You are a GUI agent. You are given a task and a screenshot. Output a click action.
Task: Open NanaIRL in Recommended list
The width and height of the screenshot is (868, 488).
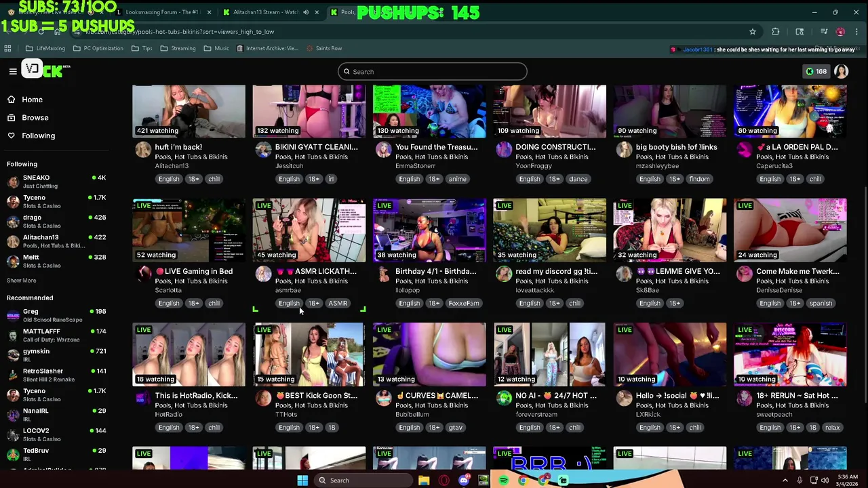pyautogui.click(x=56, y=415)
